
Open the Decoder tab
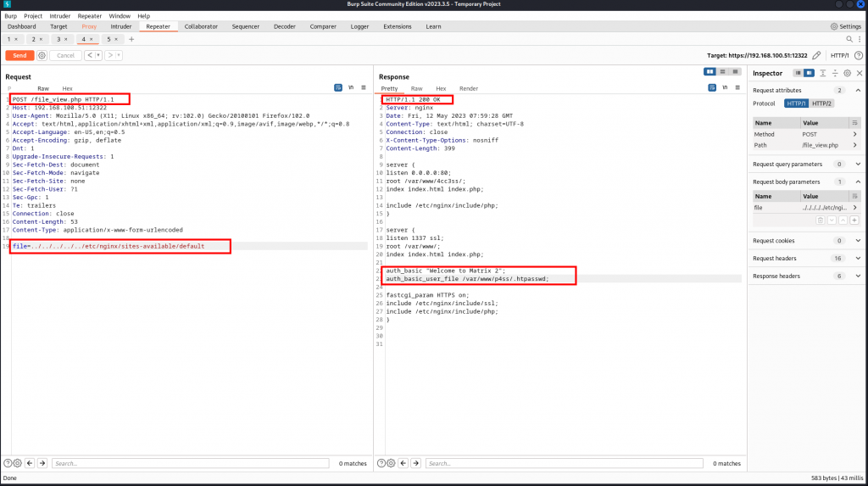click(285, 26)
